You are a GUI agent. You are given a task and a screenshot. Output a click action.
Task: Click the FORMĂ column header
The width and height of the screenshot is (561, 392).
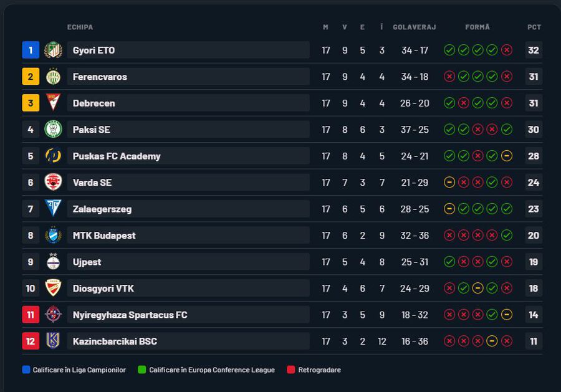[477, 27]
